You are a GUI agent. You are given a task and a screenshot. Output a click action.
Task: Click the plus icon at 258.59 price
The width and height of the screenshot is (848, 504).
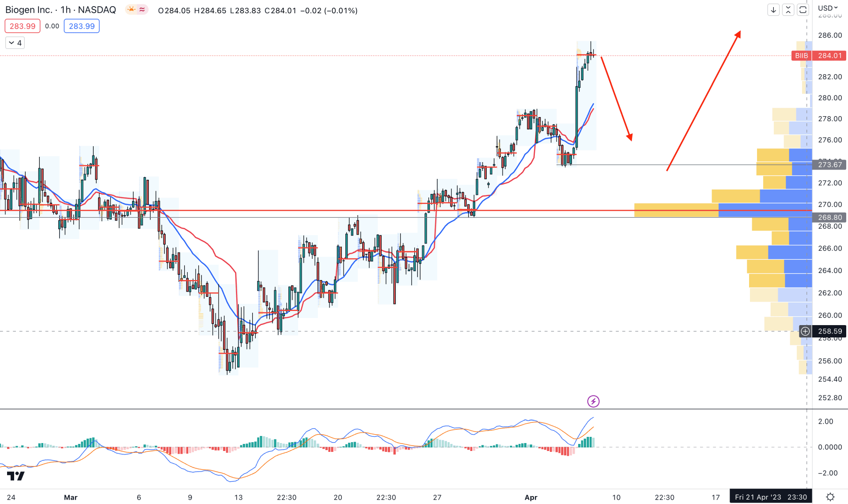coord(805,331)
